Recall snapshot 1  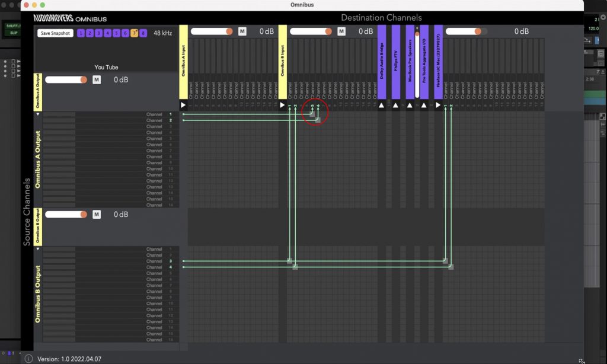81,33
